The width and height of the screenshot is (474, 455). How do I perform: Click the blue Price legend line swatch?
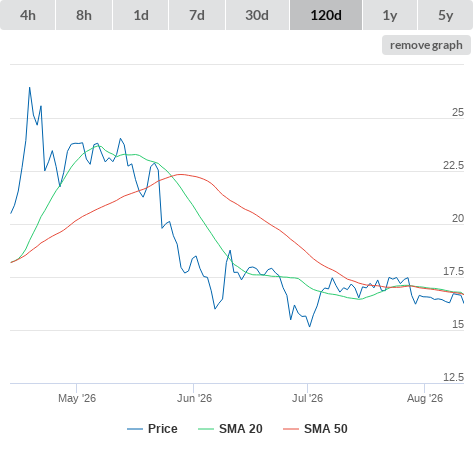point(135,429)
